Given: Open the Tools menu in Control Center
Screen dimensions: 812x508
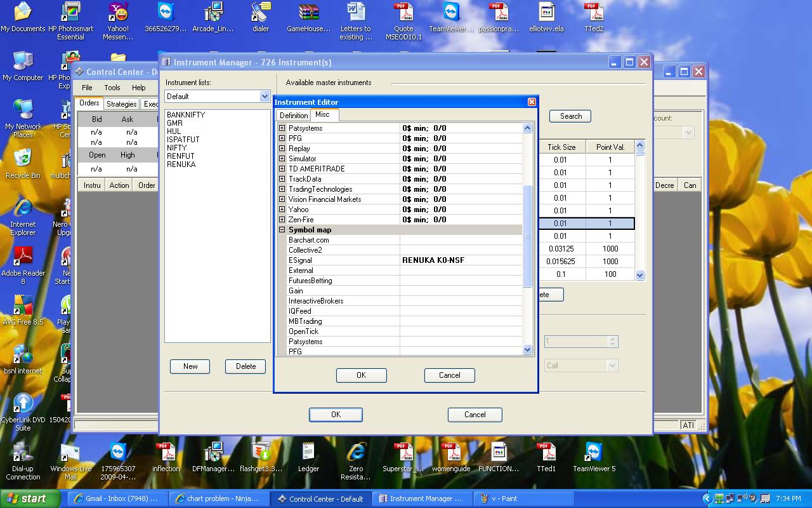Looking at the screenshot, I should 112,88.
